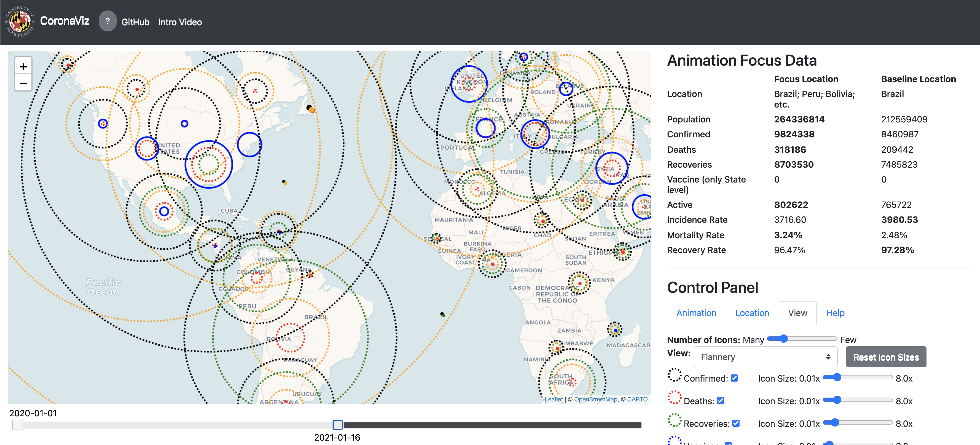This screenshot has width=980, height=445.
Task: Click the University of Maryland logo
Action: (20, 21)
